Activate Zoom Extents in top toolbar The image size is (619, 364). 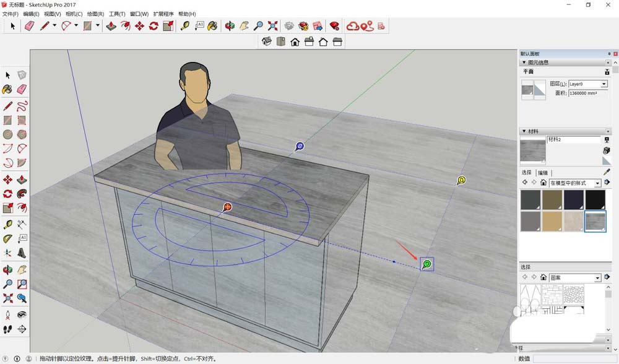(273, 26)
